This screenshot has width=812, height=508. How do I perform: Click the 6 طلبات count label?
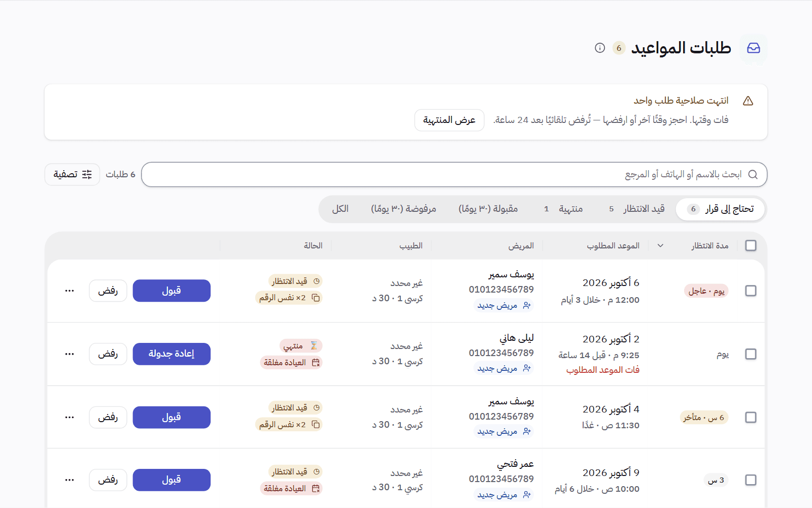(x=121, y=174)
